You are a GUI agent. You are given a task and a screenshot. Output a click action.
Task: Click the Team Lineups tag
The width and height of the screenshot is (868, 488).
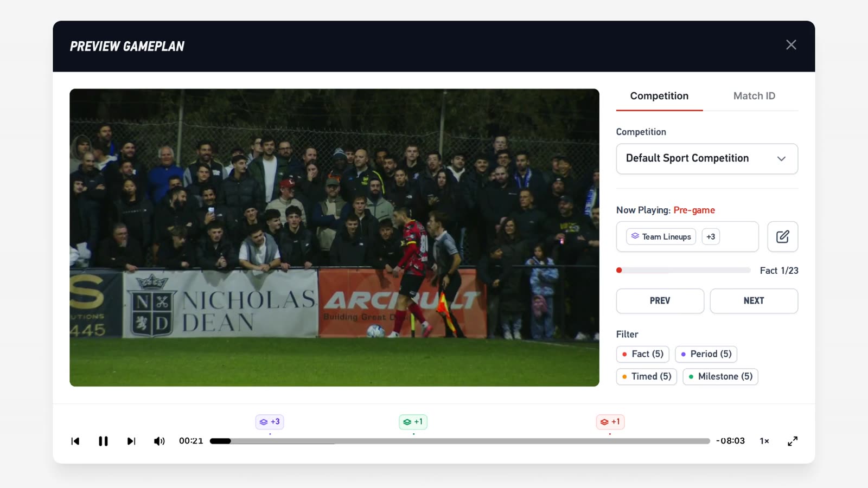pos(661,236)
